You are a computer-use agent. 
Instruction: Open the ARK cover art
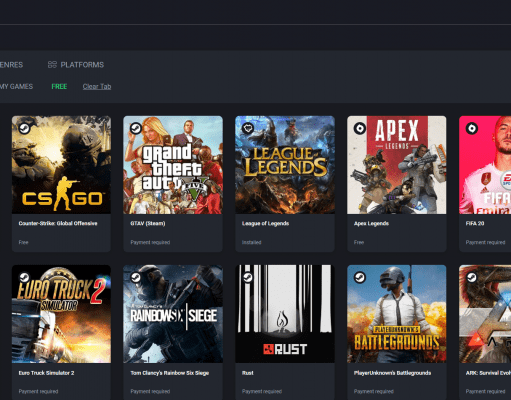(x=485, y=314)
